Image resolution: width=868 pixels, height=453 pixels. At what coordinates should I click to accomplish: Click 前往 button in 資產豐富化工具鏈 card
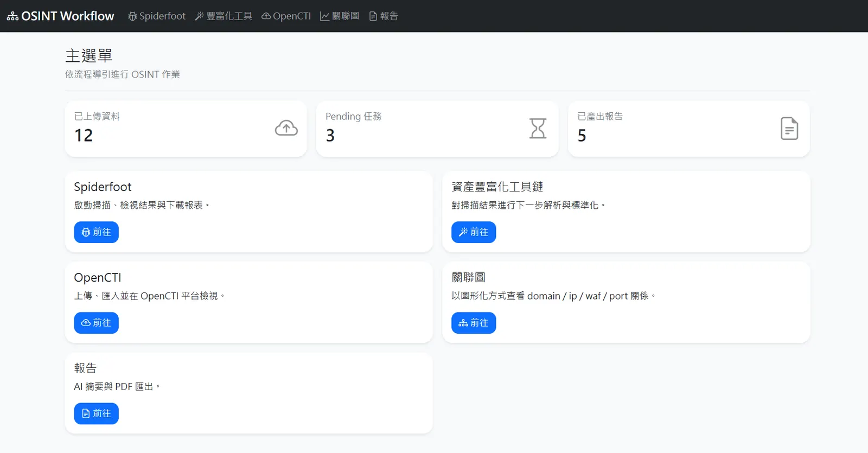click(474, 232)
